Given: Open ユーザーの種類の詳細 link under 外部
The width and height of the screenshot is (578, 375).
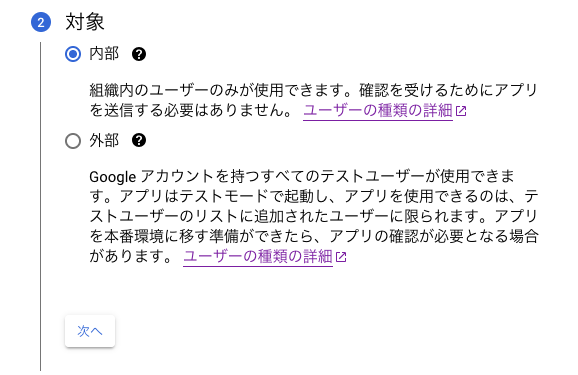Looking at the screenshot, I should [258, 256].
